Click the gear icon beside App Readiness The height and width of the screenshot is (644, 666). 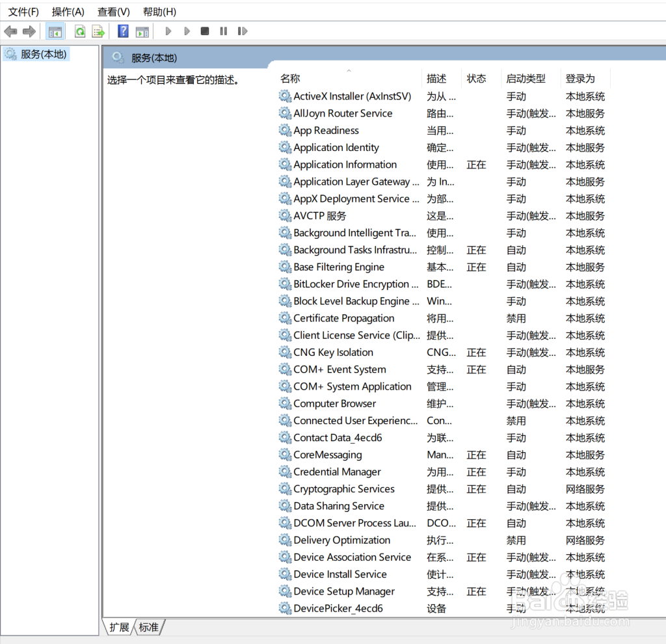(x=285, y=130)
